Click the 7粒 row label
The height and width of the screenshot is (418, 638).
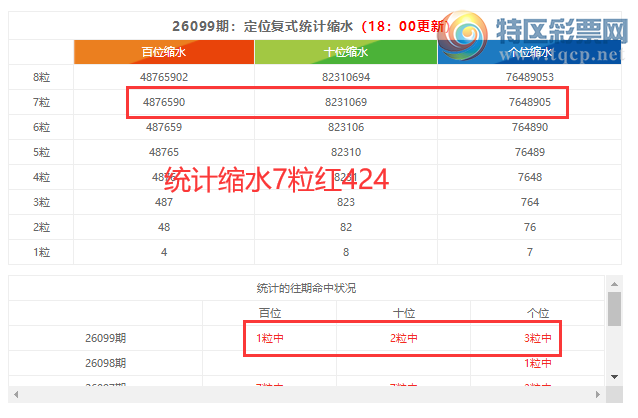point(42,102)
